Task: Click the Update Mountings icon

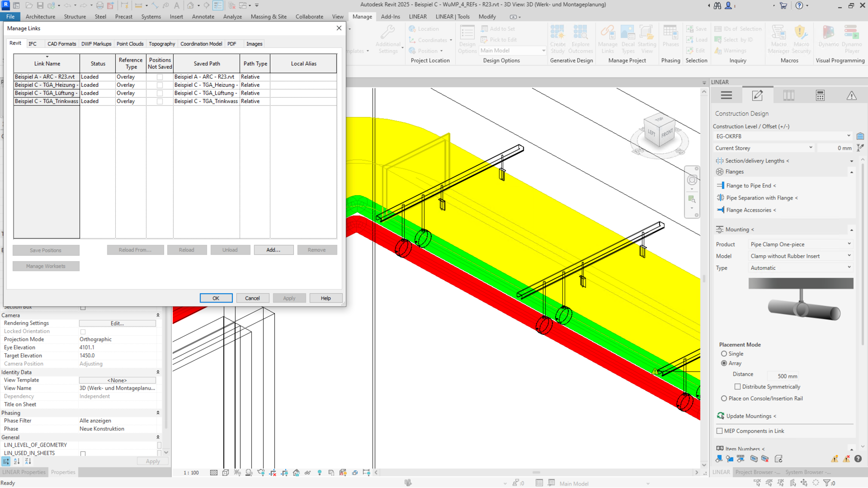Action: coord(721,416)
